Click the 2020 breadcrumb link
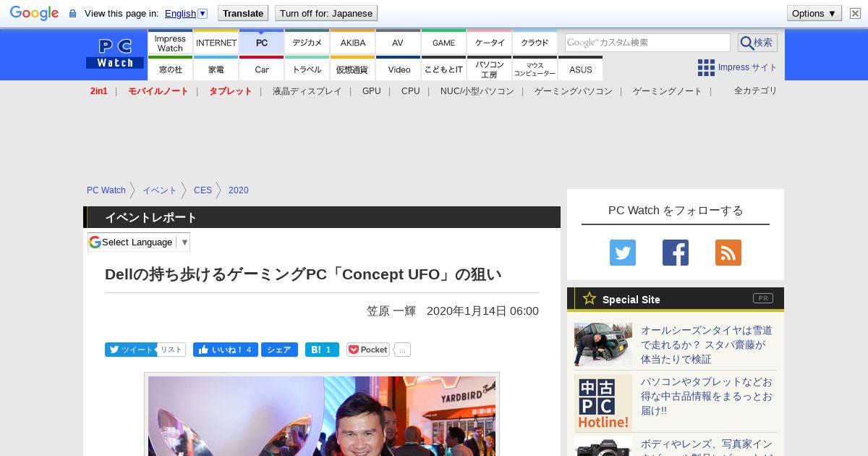Viewport: 868px width, 456px height. (239, 190)
